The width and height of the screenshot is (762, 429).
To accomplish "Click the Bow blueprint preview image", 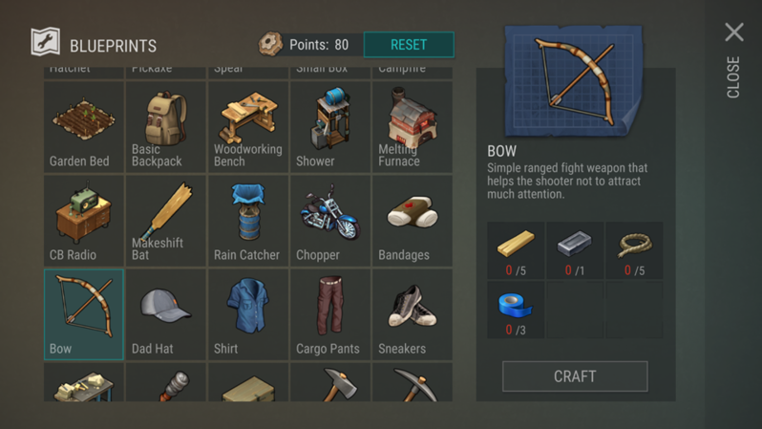I will pos(574,81).
